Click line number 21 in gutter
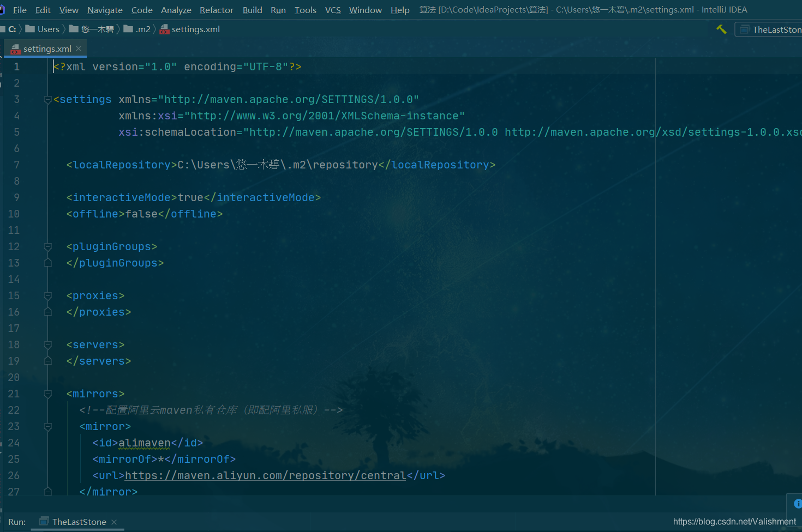The width and height of the screenshot is (802, 532). (x=14, y=394)
